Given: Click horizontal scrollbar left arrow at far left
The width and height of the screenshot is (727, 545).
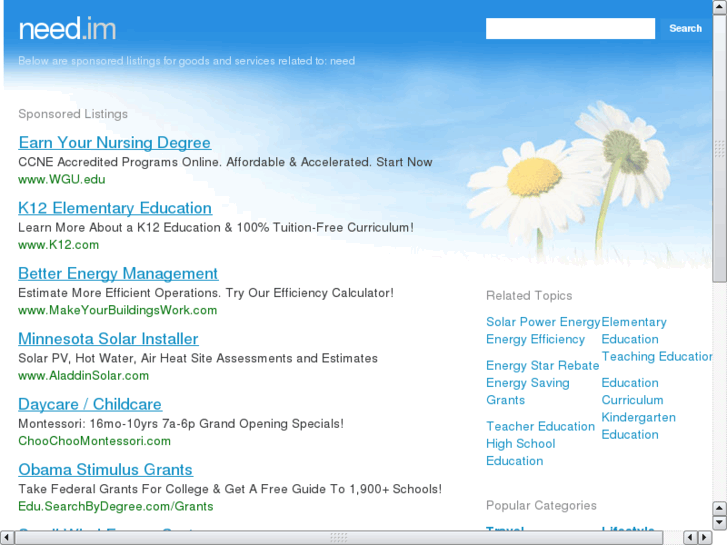Looking at the screenshot, I should (6, 537).
